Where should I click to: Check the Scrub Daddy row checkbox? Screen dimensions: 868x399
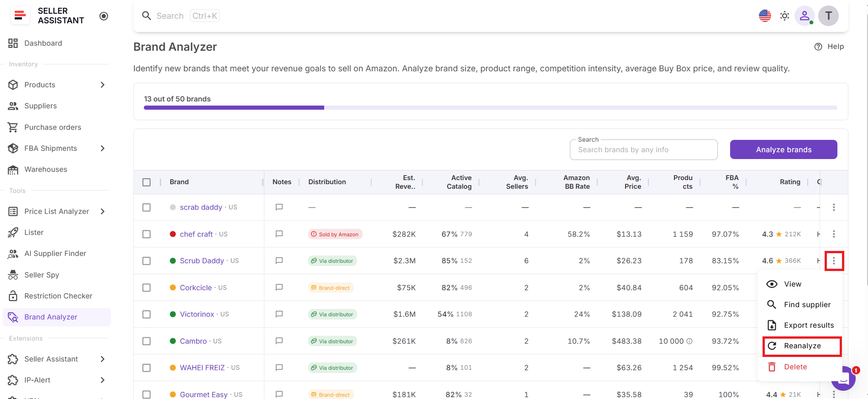pos(147,261)
